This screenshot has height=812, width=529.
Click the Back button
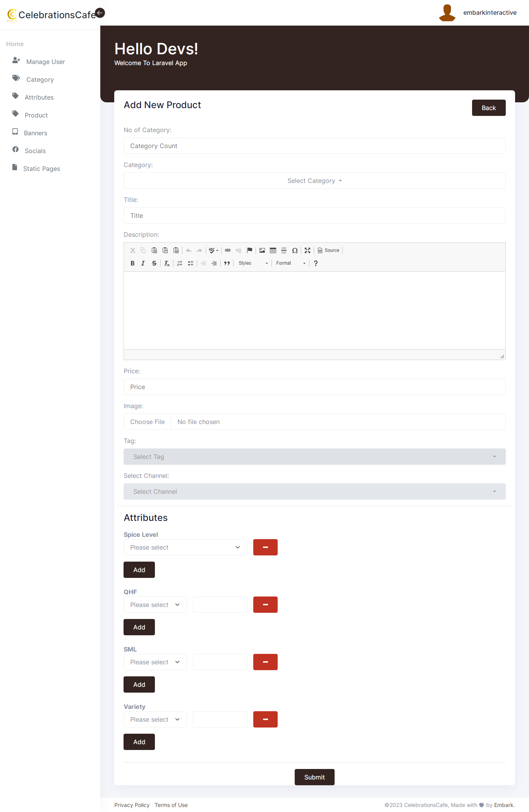pyautogui.click(x=488, y=108)
